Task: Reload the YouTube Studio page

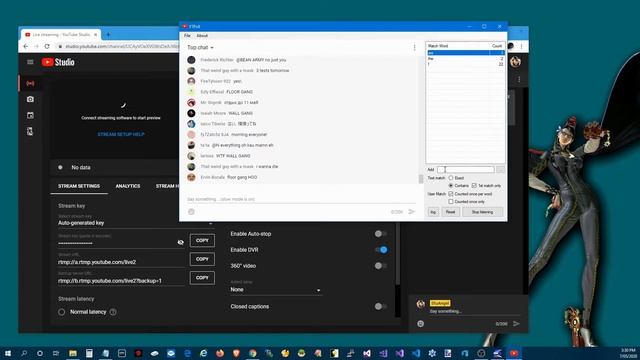Action: pos(47,46)
